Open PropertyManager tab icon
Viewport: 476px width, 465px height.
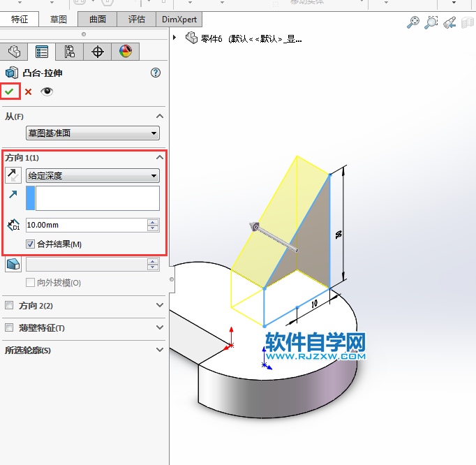pyautogui.click(x=42, y=52)
